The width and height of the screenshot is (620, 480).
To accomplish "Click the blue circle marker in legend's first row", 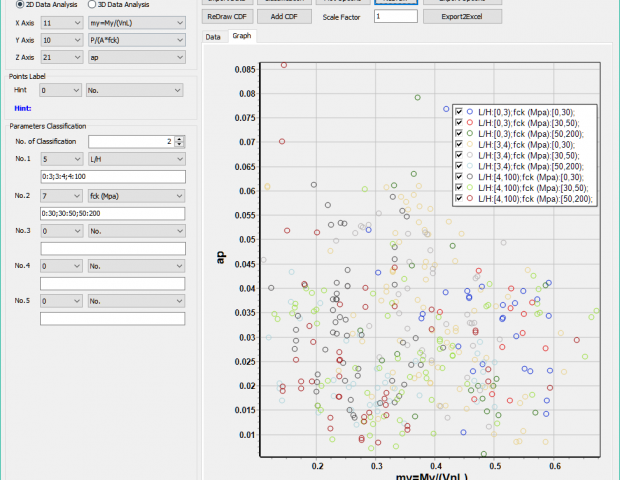I will (x=470, y=111).
